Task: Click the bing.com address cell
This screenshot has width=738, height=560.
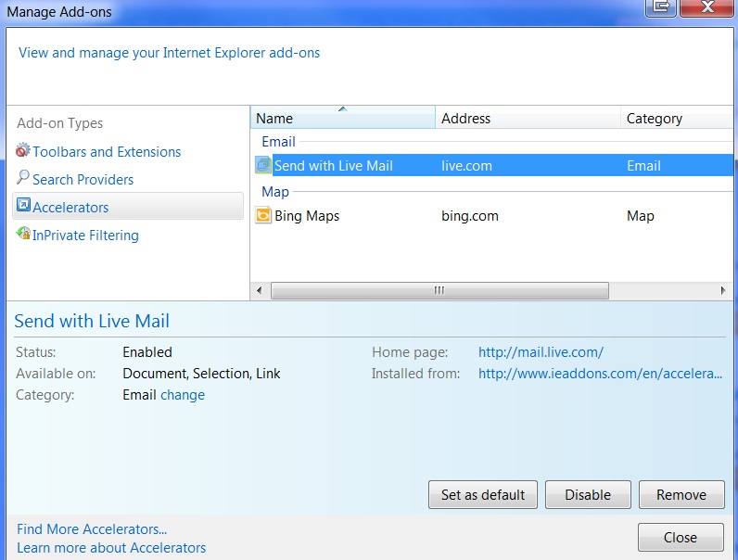Action: click(470, 215)
